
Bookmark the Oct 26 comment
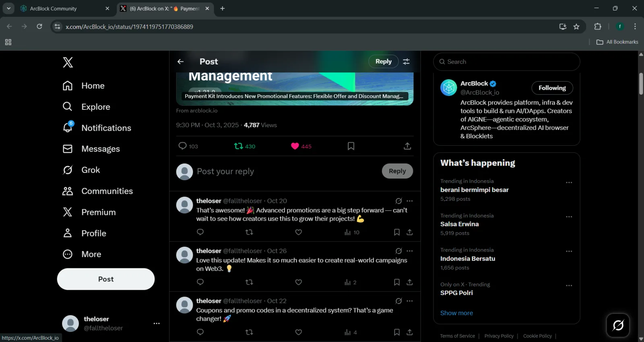point(397,282)
